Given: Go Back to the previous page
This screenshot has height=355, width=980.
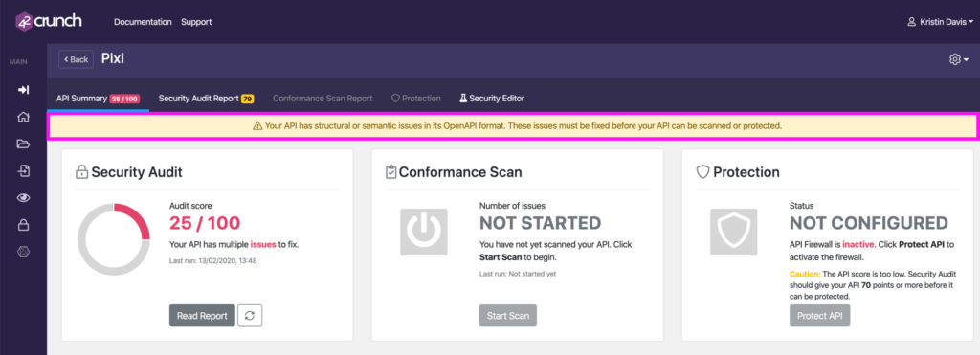Looking at the screenshot, I should 77,59.
